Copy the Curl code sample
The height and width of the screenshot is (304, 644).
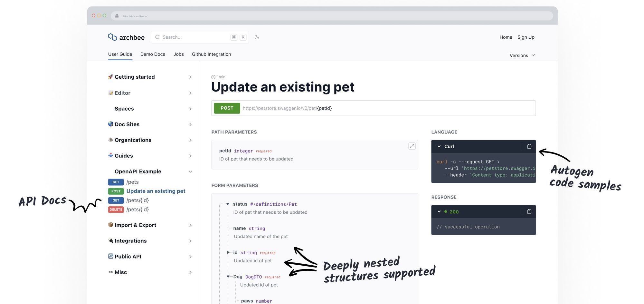coord(529,146)
